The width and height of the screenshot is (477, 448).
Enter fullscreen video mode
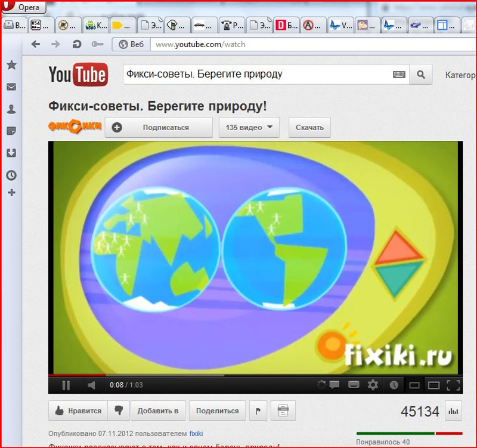coord(453,385)
